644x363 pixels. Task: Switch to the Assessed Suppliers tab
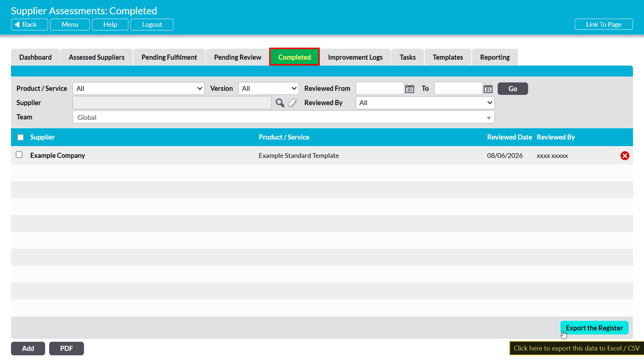click(x=97, y=57)
